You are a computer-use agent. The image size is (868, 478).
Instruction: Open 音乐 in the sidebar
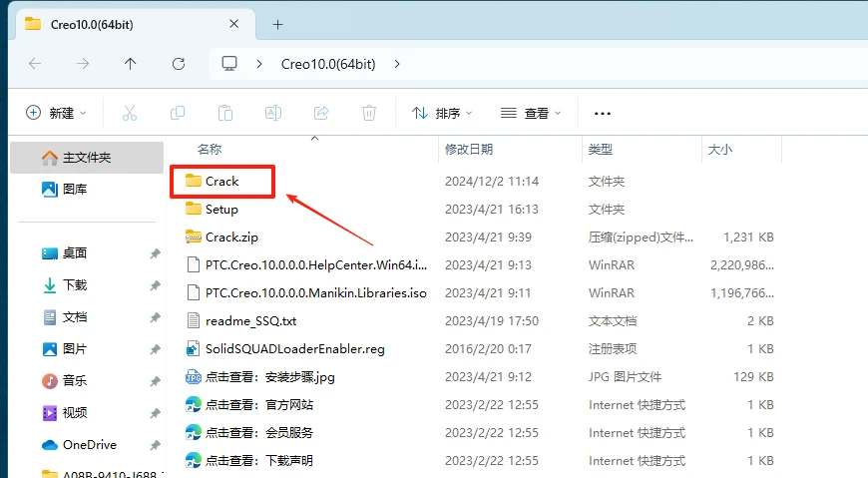pos(75,380)
